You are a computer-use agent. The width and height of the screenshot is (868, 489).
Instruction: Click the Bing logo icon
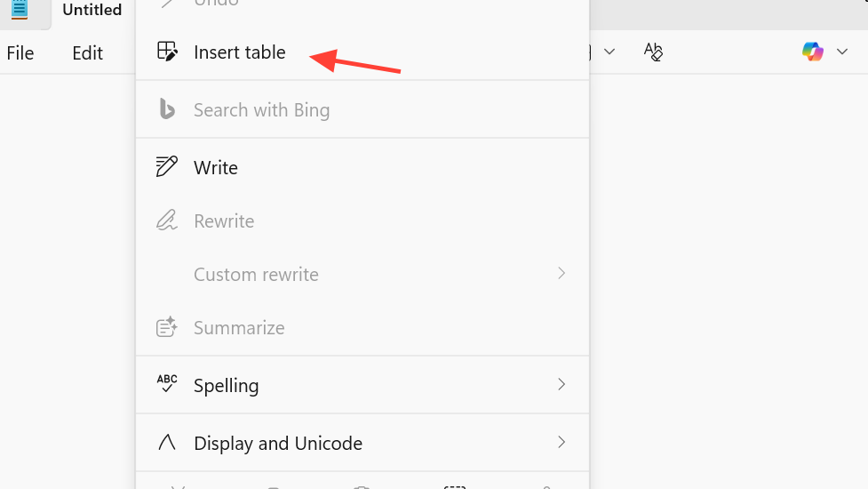coord(166,109)
